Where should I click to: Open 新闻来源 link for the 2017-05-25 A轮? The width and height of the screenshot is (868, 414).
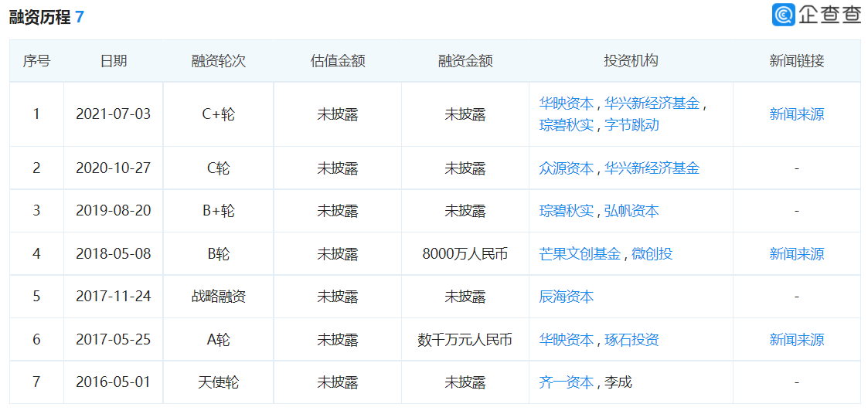point(797,339)
